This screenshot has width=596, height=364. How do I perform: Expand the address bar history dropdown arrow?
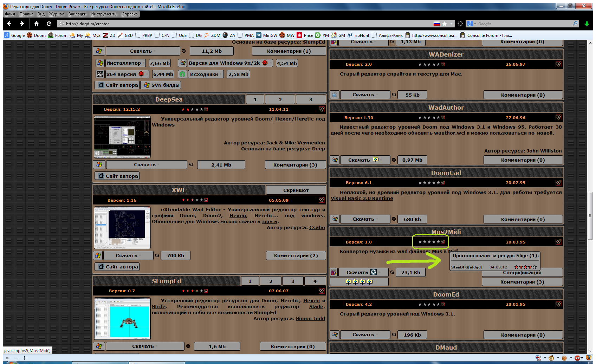[x=452, y=24]
